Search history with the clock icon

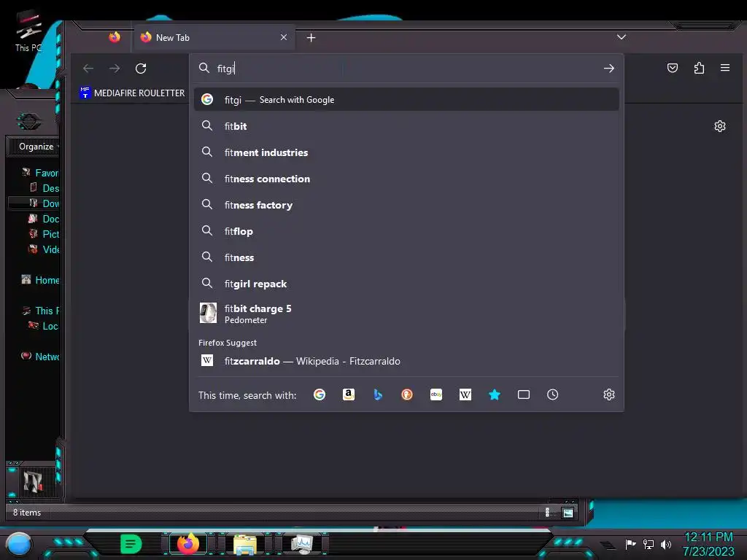tap(553, 394)
